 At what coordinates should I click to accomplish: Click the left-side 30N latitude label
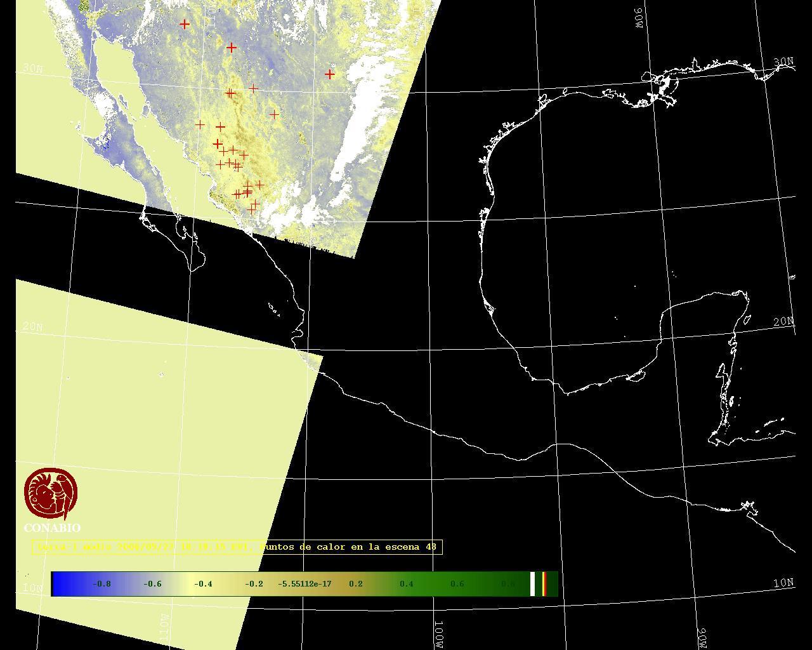tap(32, 68)
